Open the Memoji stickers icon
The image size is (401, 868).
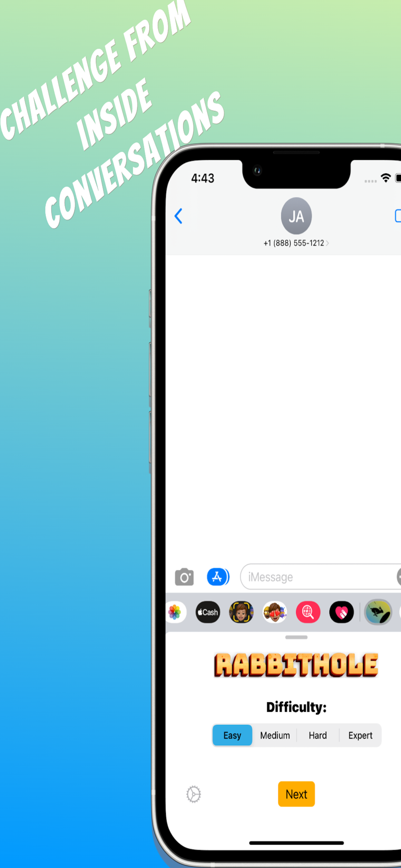point(275,612)
